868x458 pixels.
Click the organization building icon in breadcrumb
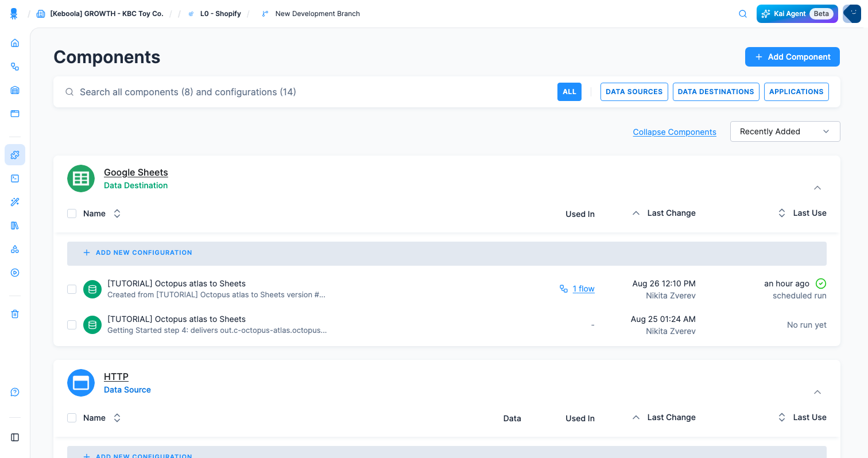41,14
